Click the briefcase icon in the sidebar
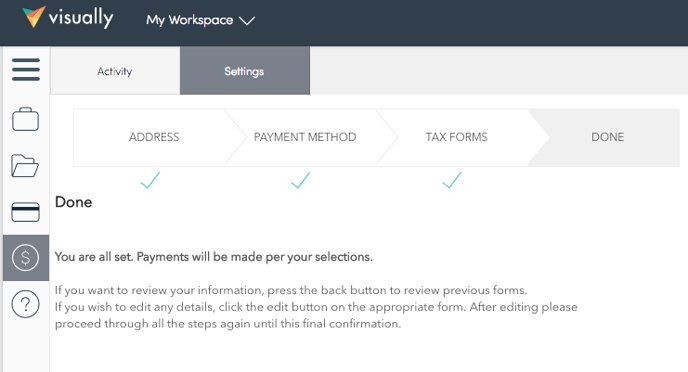The image size is (688, 372). [25, 119]
